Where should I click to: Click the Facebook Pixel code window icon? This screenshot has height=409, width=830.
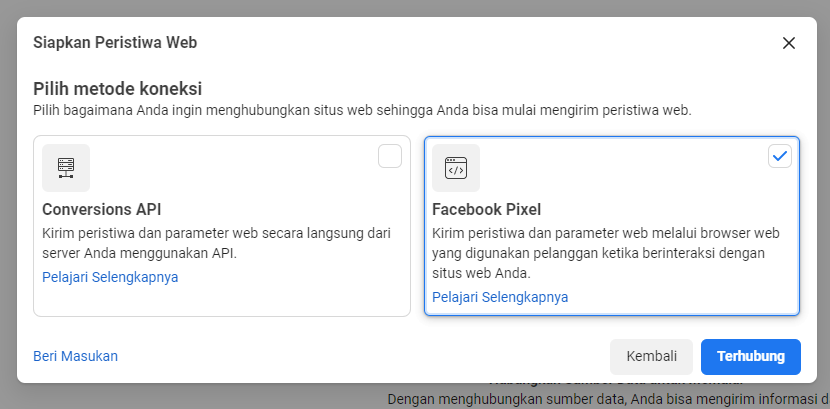click(x=456, y=168)
